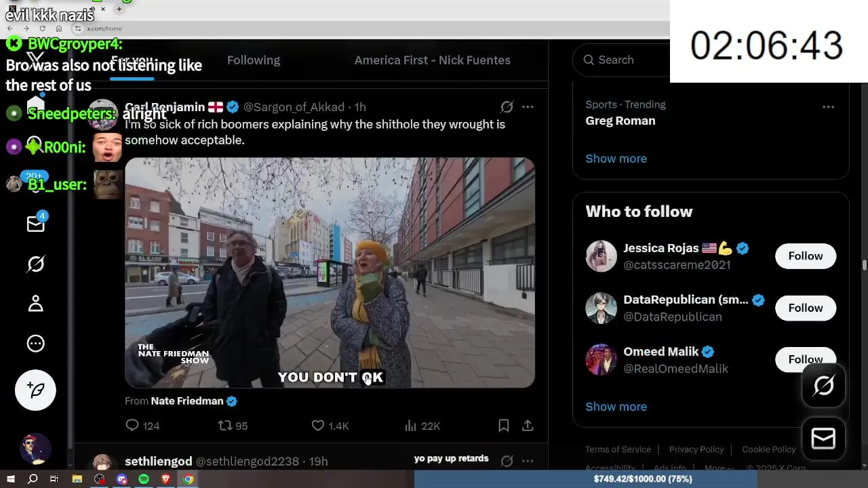Open more options for Greg Roman trend
The width and height of the screenshot is (868, 488).
828,107
